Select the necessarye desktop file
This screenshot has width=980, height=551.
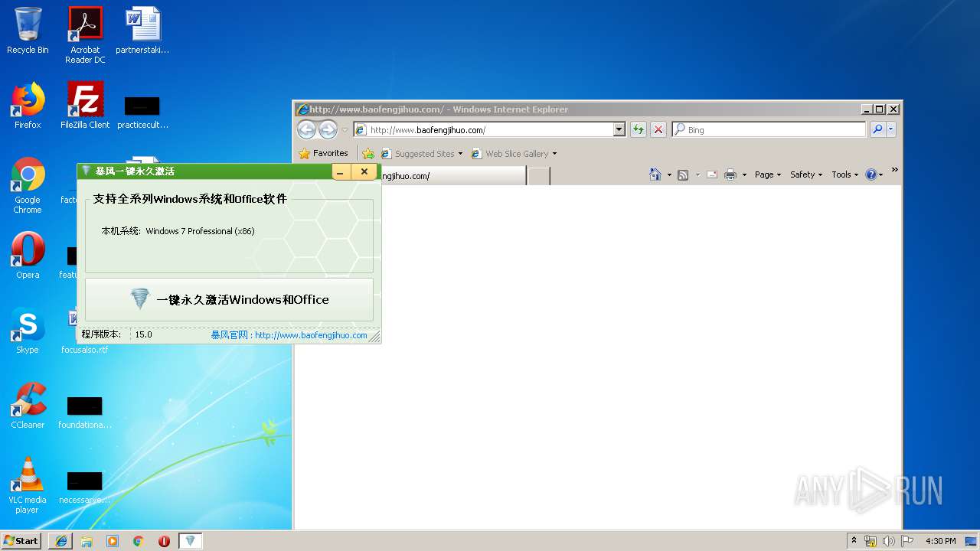85,487
